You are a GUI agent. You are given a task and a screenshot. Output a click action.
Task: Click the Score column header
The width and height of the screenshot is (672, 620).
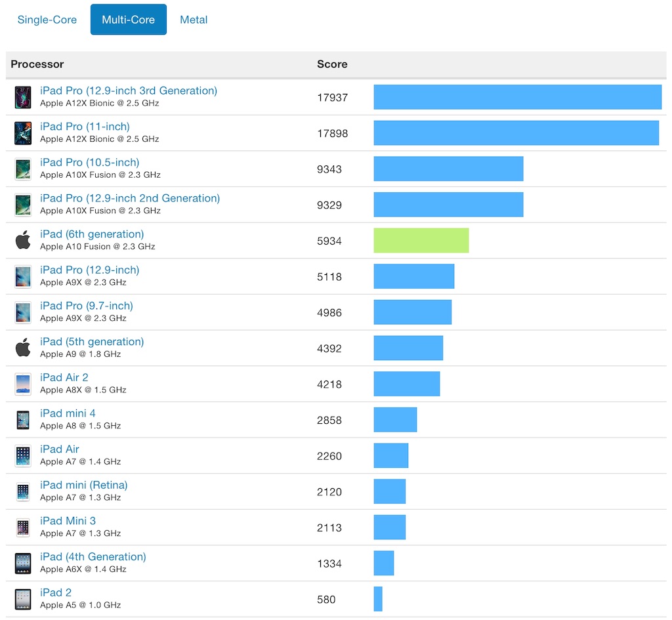pos(332,64)
